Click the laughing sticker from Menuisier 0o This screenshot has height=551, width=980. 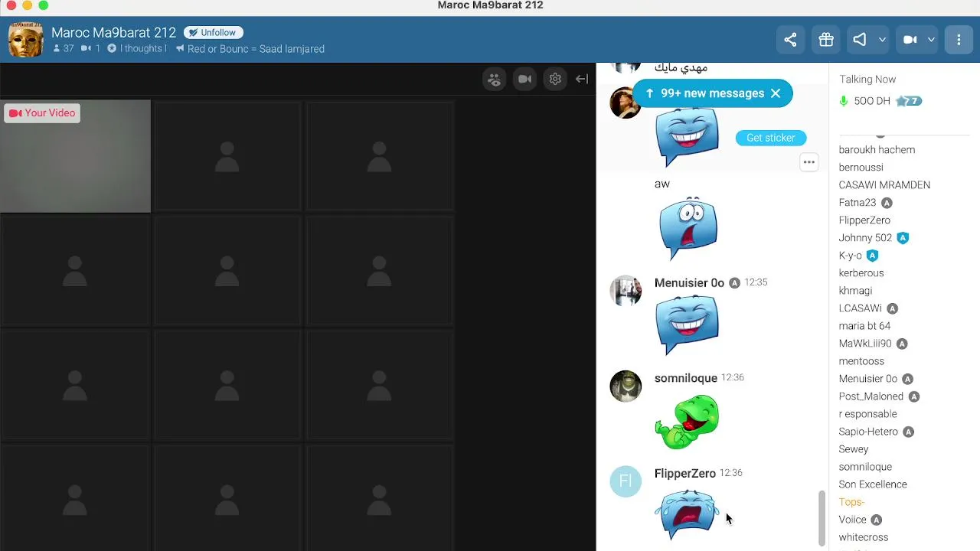[x=688, y=324]
